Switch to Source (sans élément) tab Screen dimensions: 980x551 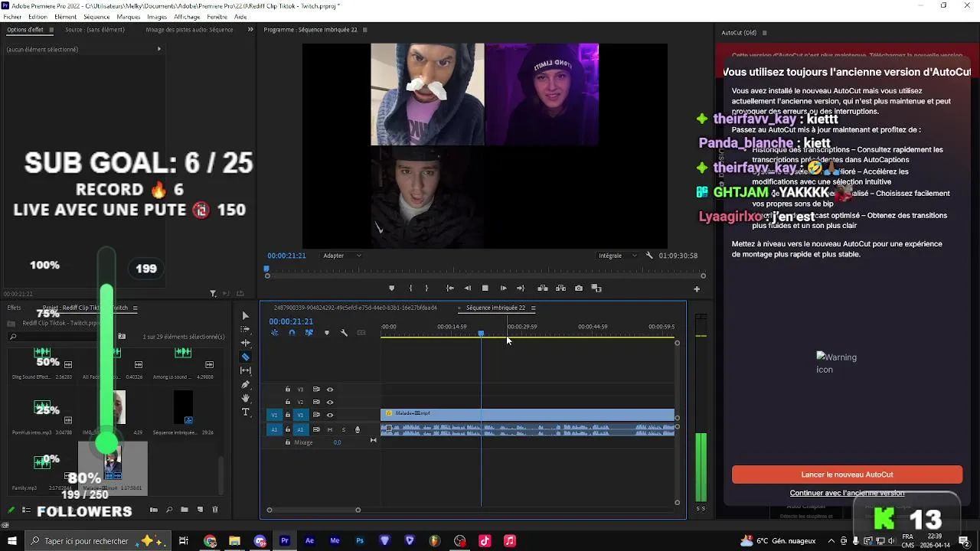[95, 30]
